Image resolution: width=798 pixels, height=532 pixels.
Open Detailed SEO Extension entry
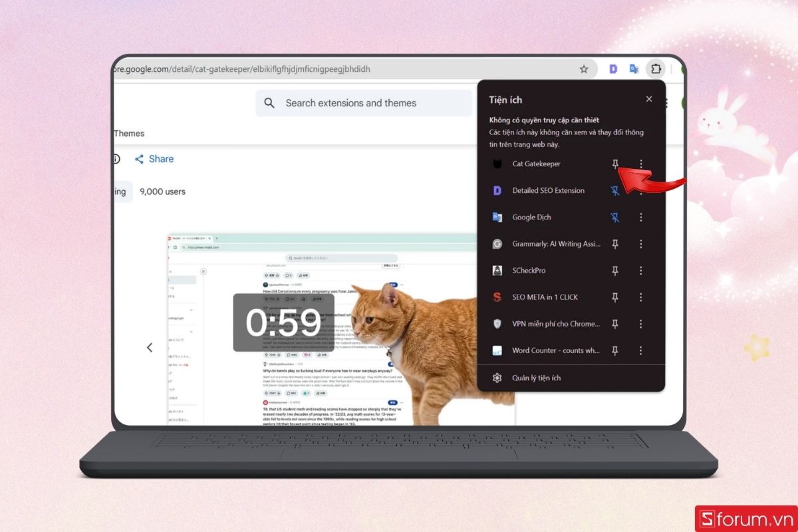(x=548, y=190)
